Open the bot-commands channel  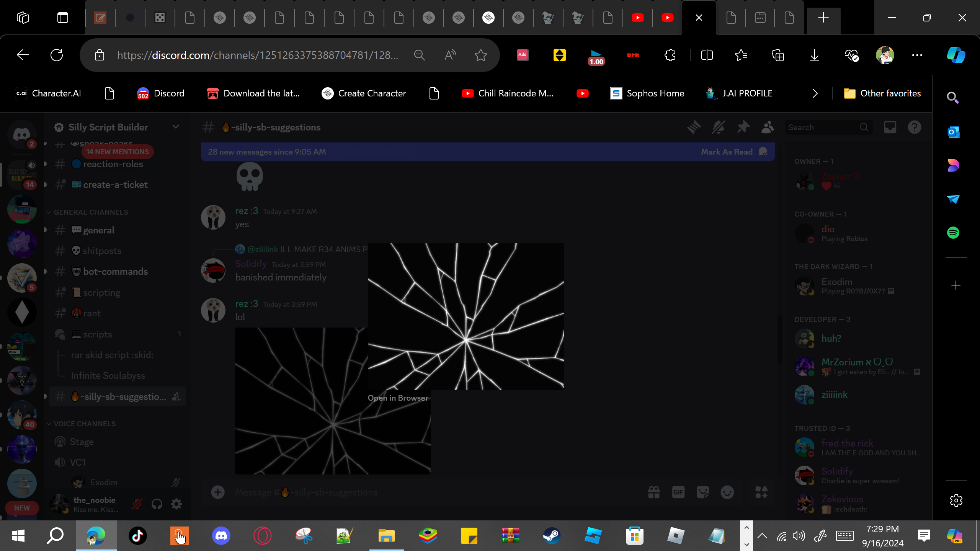pos(116,272)
